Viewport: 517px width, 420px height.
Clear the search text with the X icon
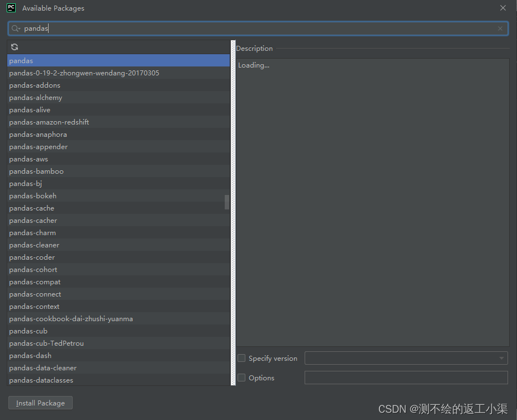point(500,28)
